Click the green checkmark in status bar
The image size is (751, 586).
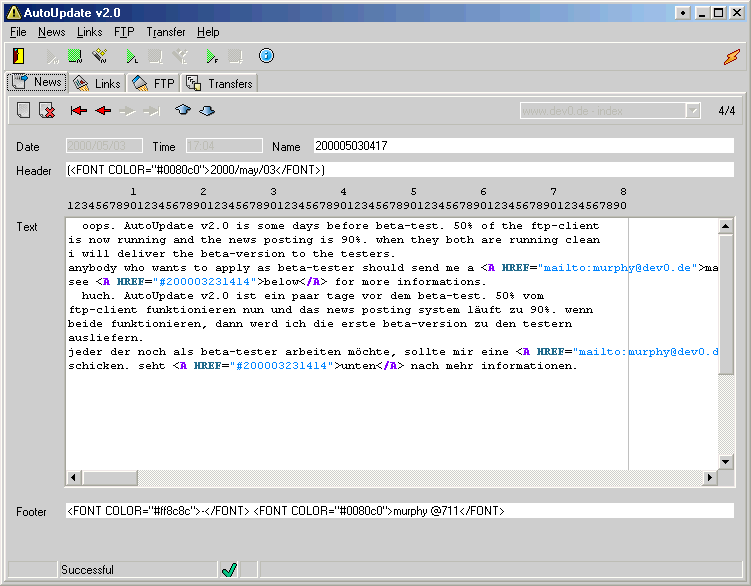(229, 569)
